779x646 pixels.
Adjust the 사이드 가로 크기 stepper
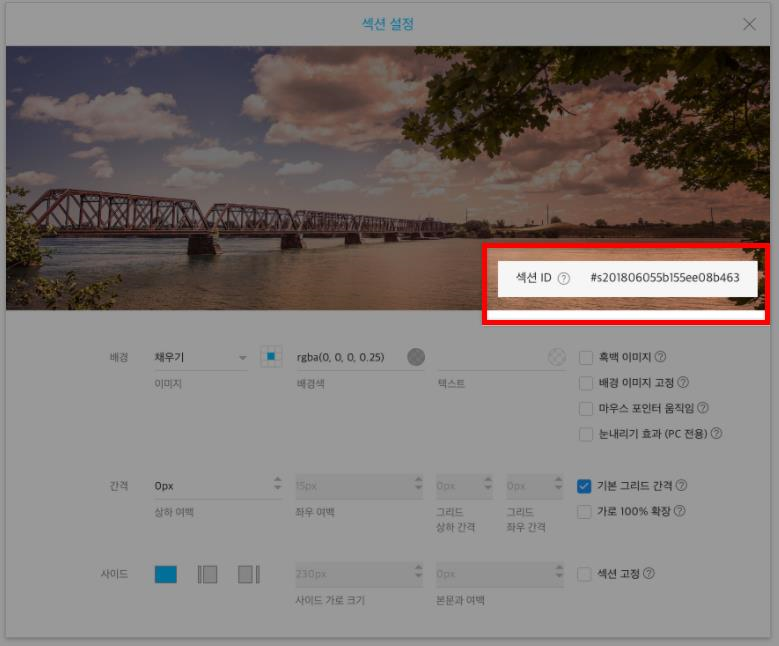[x=418, y=571]
